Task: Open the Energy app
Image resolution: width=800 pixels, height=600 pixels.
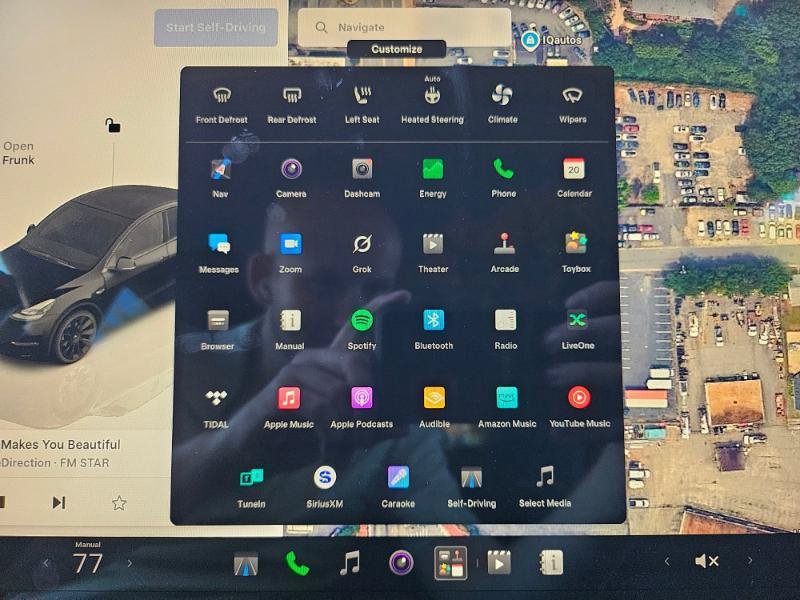Action: tap(433, 169)
